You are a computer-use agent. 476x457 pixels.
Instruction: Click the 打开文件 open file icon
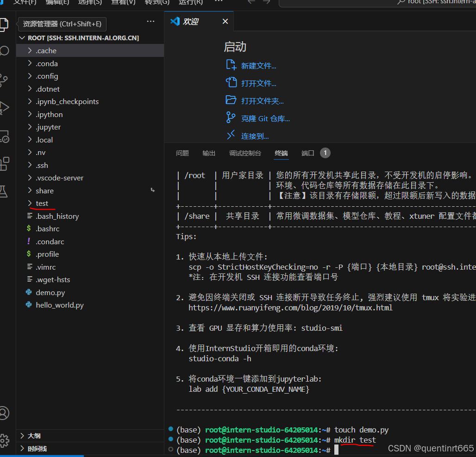point(231,82)
